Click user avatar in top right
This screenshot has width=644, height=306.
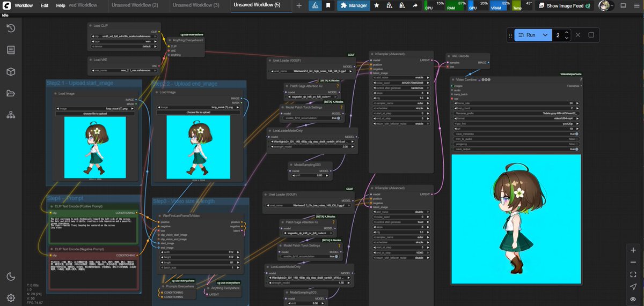604,5
